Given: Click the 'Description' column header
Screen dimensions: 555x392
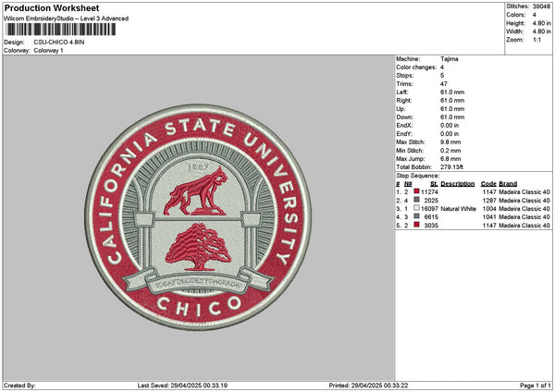Looking at the screenshot, I should click(x=457, y=184).
